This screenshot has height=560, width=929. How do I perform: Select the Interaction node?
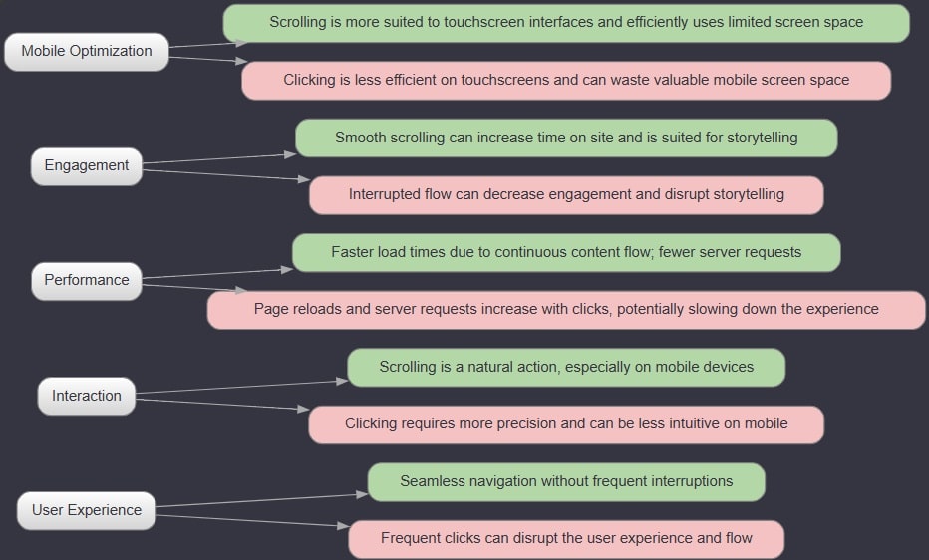(x=87, y=396)
